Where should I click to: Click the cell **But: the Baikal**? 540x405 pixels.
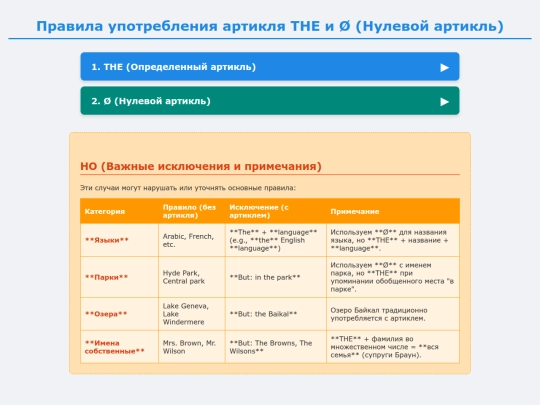[x=276, y=314]
